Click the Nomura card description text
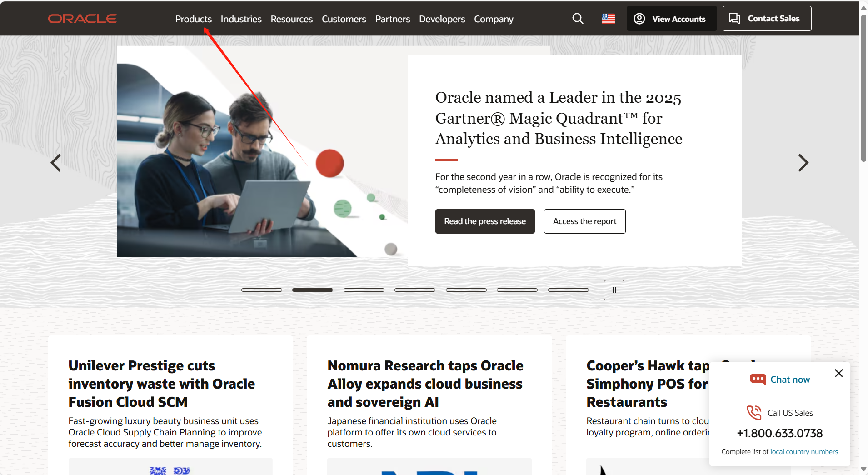 pos(412,432)
